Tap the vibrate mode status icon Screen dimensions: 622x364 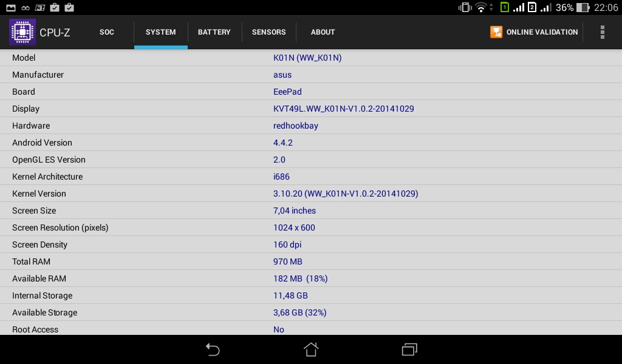click(x=465, y=7)
